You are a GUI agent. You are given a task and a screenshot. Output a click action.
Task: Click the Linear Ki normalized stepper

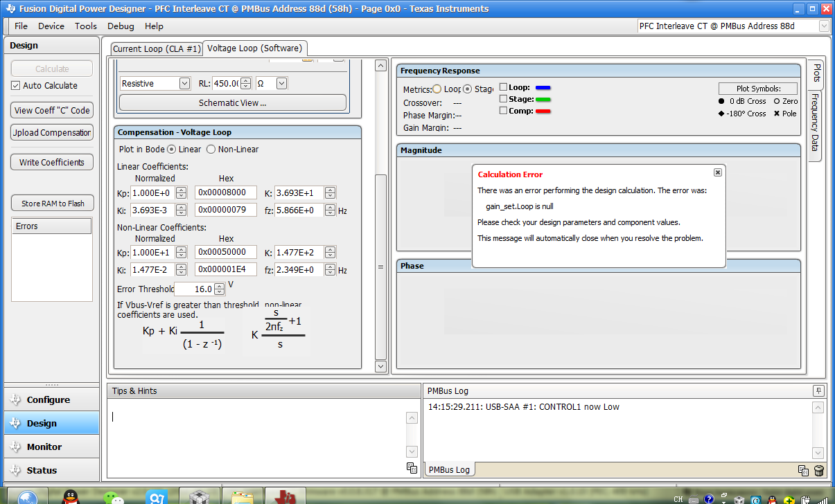tap(181, 210)
